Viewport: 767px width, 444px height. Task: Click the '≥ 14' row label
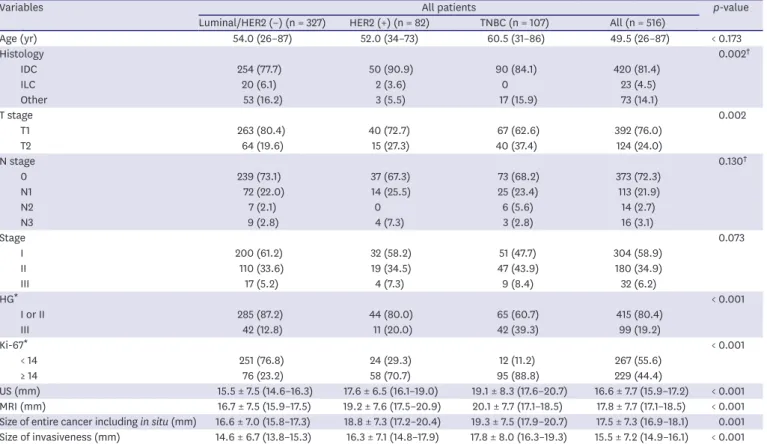[x=29, y=376]
